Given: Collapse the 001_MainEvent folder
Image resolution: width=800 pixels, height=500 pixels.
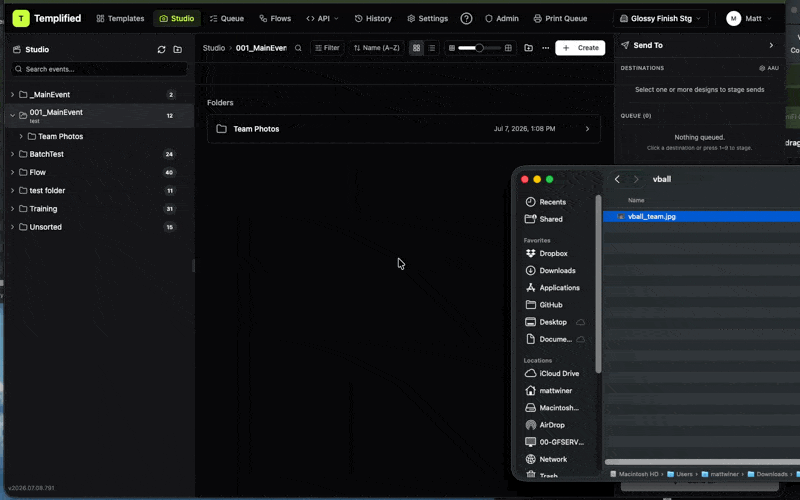Looking at the screenshot, I should pos(12,115).
